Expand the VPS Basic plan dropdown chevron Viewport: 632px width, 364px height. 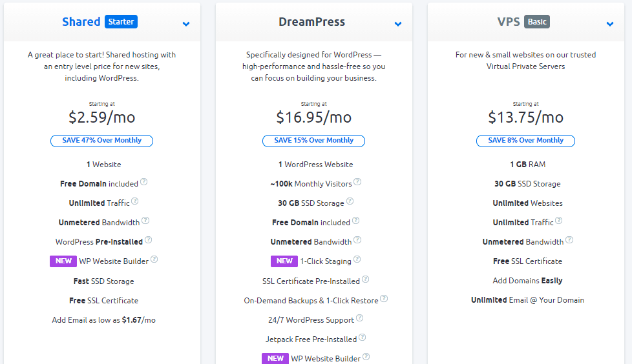(x=610, y=24)
